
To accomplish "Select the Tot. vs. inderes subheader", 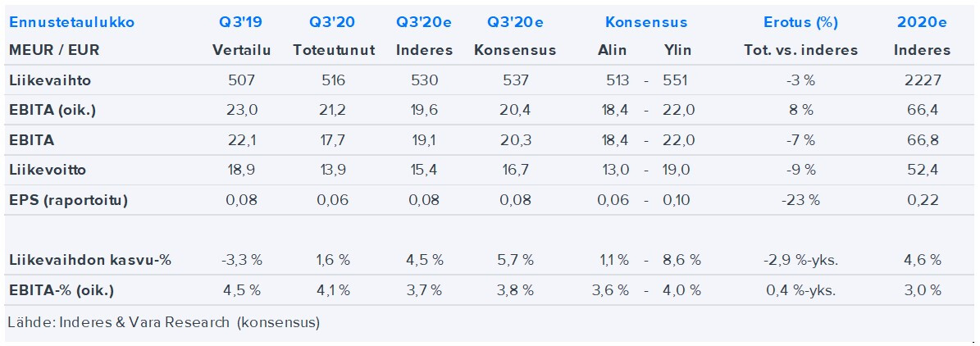I will coord(800,50).
